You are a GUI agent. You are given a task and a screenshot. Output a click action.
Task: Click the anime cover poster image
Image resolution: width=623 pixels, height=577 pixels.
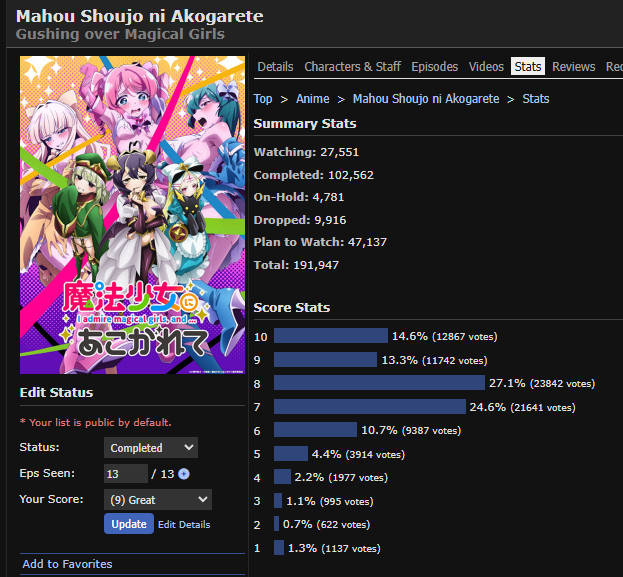132,215
